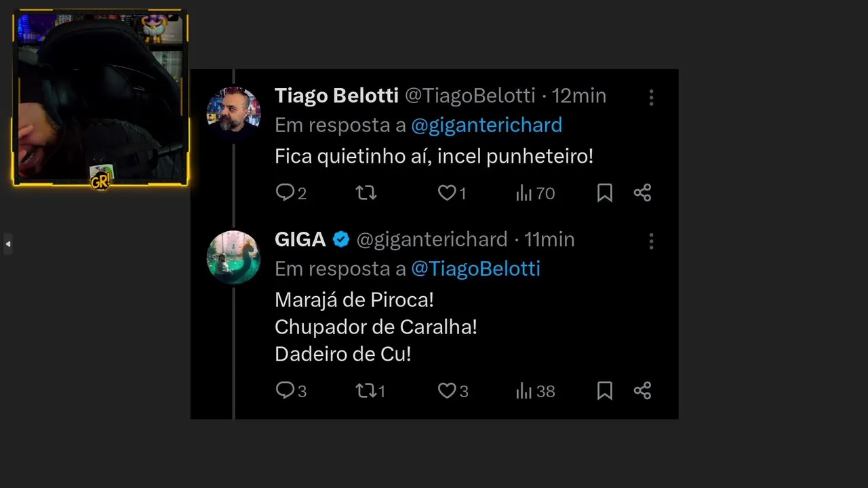Image resolution: width=868 pixels, height=488 pixels.
Task: Bookmark Tiago Belotti's tweet
Action: coord(605,193)
